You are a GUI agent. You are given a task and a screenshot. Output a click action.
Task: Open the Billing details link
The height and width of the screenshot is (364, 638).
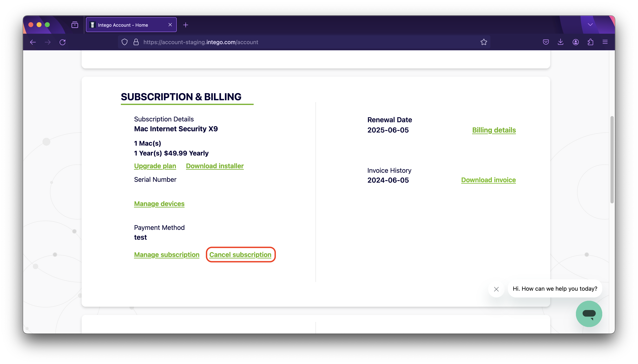point(494,130)
